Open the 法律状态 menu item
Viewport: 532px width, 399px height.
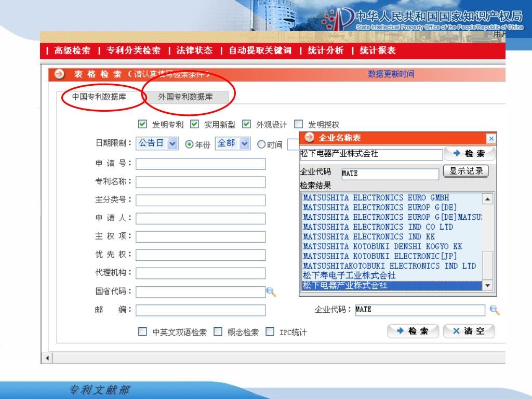pos(194,50)
